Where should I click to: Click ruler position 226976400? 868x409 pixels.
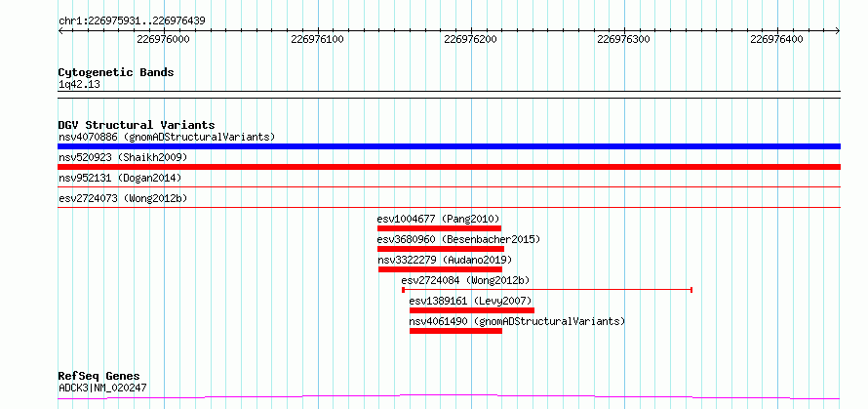tap(776, 39)
